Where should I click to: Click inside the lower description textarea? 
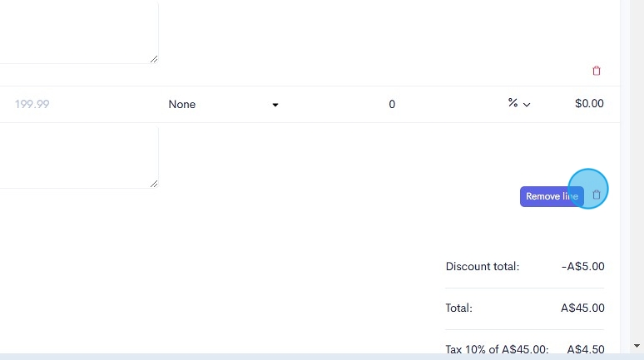(x=75, y=156)
